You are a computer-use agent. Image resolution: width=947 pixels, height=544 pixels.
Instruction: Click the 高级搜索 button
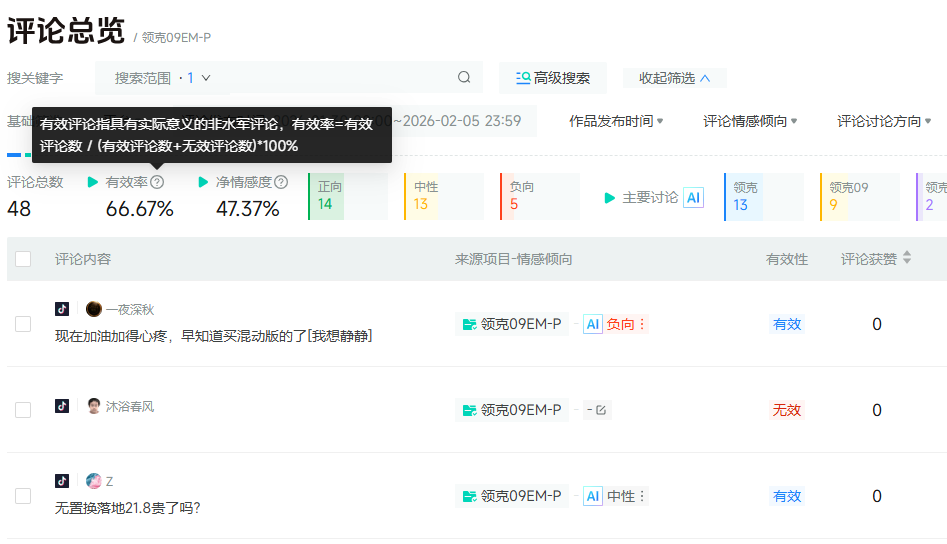point(552,78)
